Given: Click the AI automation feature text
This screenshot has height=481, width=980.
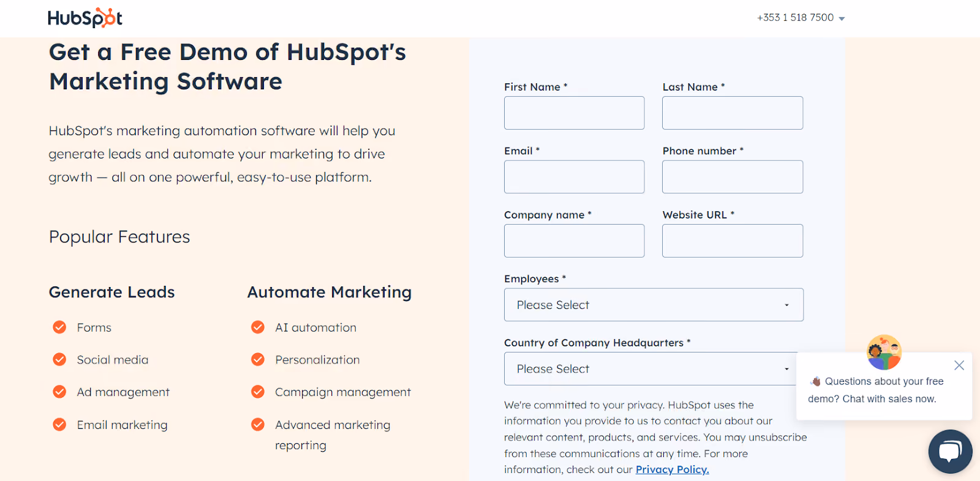Looking at the screenshot, I should 316,327.
